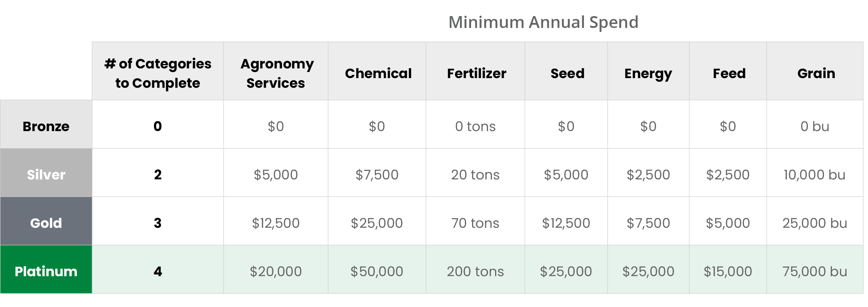
Task: Select the Platinum Feed $15,000 cell
Action: tap(728, 272)
